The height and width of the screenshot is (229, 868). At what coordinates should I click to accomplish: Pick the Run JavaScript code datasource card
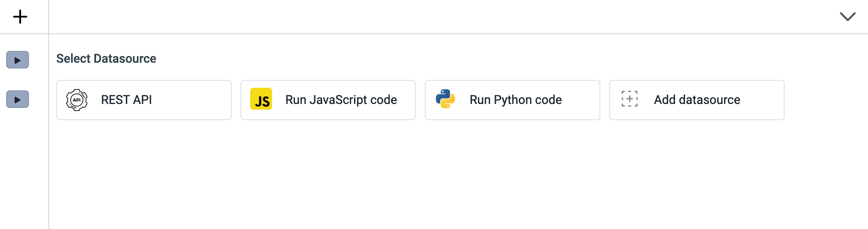(406, 110)
